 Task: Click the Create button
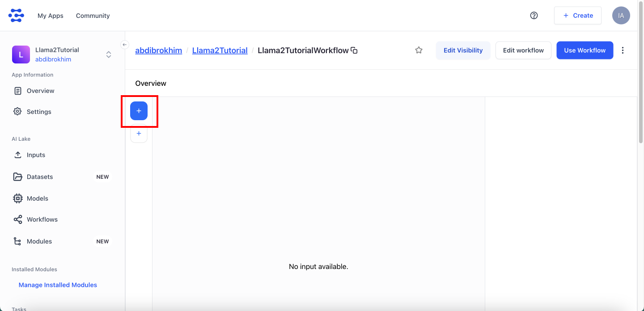coord(578,15)
